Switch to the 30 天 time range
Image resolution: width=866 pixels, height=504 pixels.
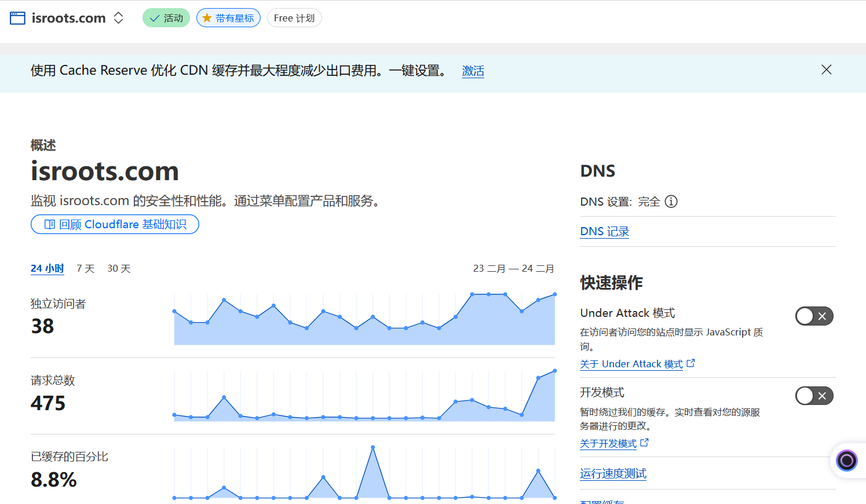click(119, 268)
